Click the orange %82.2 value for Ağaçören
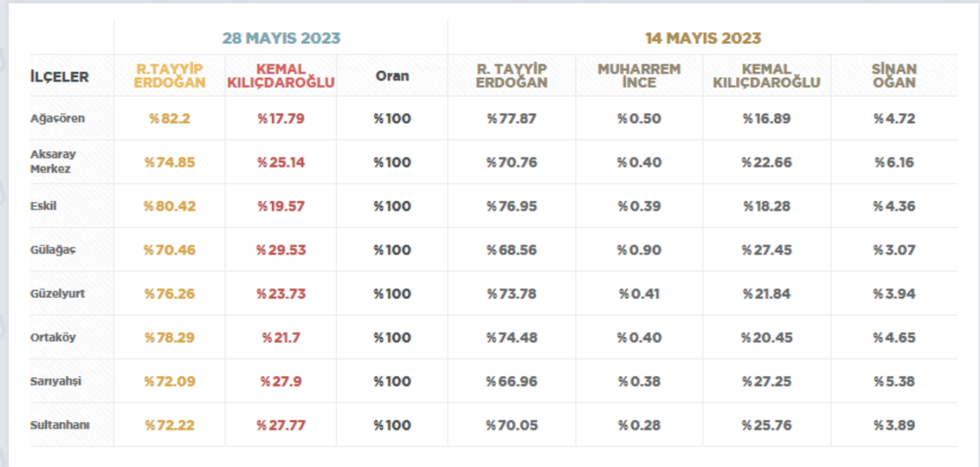This screenshot has height=467, width=980. click(x=169, y=119)
